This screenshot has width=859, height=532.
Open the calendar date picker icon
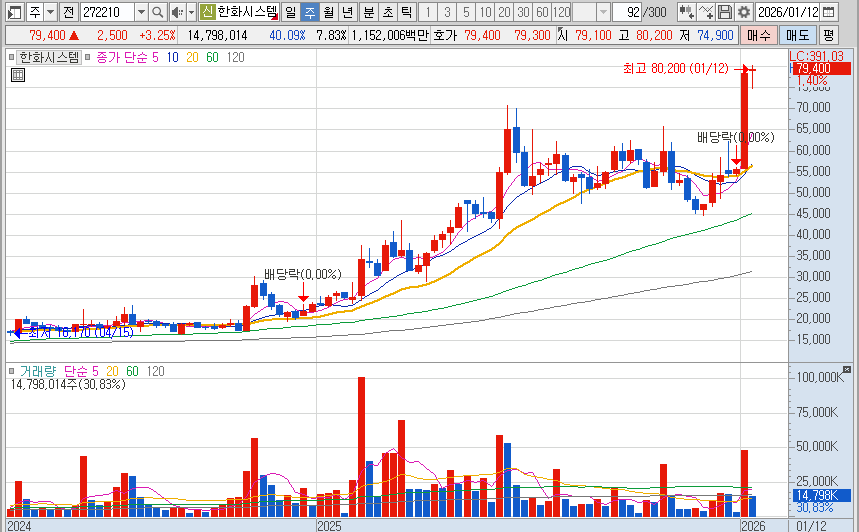pyautogui.click(x=829, y=12)
